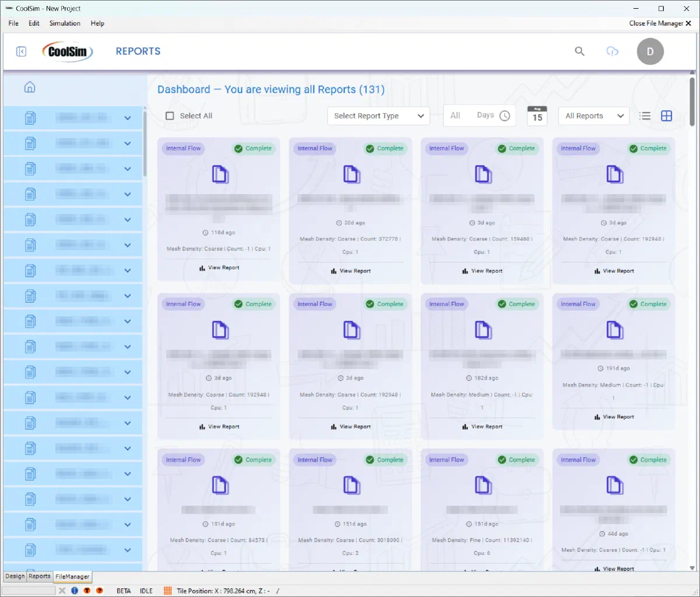Switch to list view icon
Screen dimensions: 700x597
pos(645,115)
